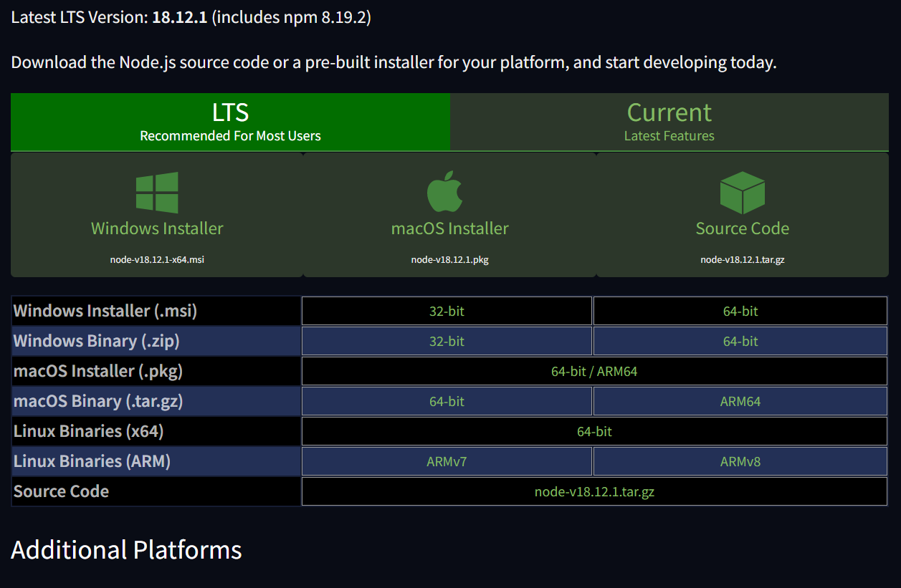Click node-v18.12.1.tar.gz in Source Code row
Viewport: 901px width, 588px height.
point(593,491)
